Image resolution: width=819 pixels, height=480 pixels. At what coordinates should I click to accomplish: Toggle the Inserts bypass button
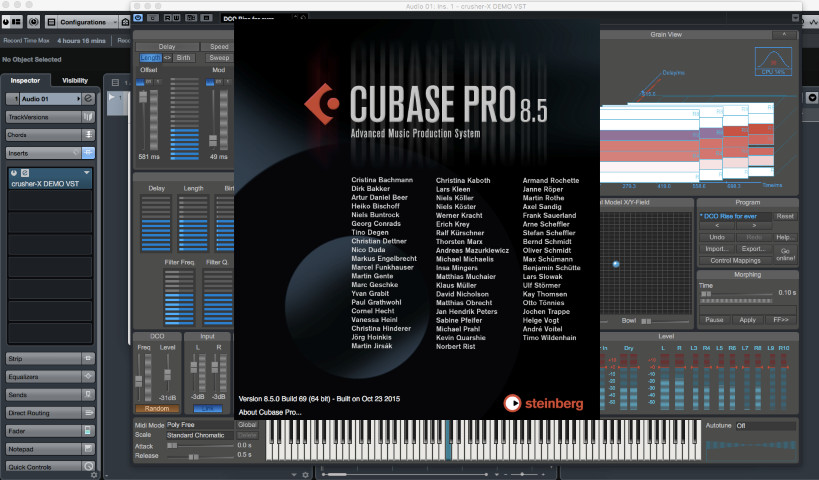pos(76,153)
